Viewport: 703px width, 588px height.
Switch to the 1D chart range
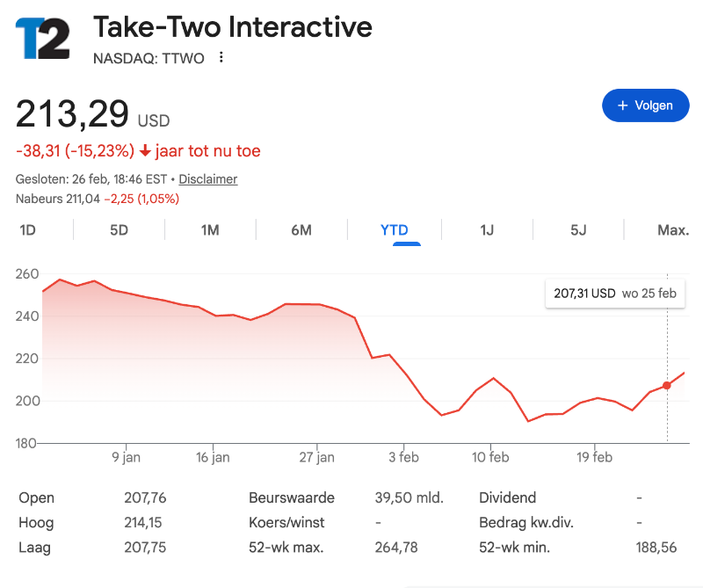(27, 230)
